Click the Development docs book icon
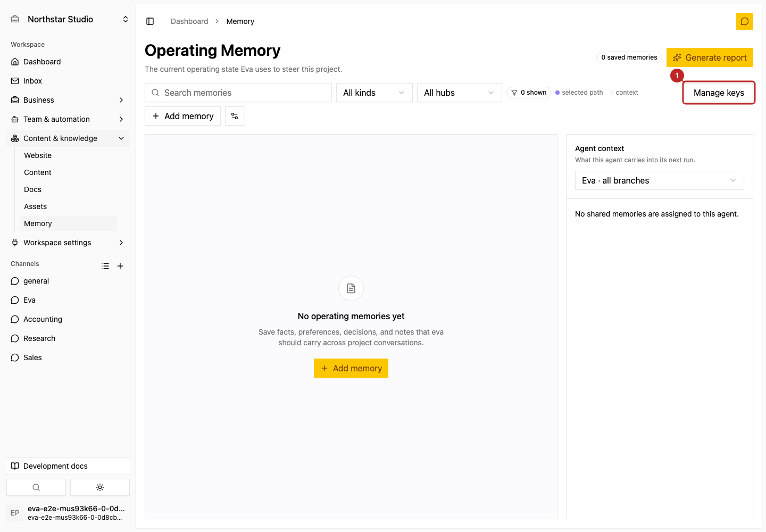 15,466
